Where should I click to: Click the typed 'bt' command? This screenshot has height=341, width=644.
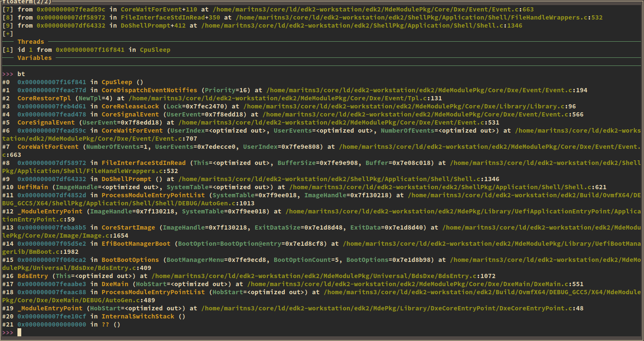pyautogui.click(x=21, y=74)
